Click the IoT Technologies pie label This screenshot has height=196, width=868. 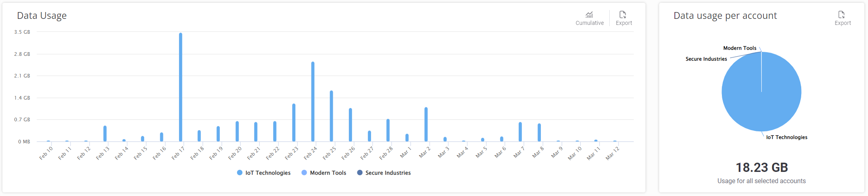tap(786, 137)
